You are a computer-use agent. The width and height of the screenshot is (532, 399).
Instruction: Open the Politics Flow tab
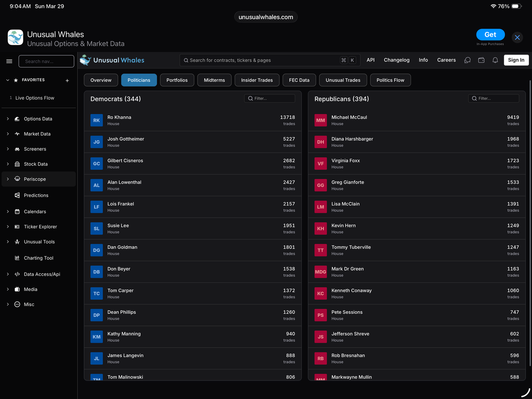coord(390,80)
